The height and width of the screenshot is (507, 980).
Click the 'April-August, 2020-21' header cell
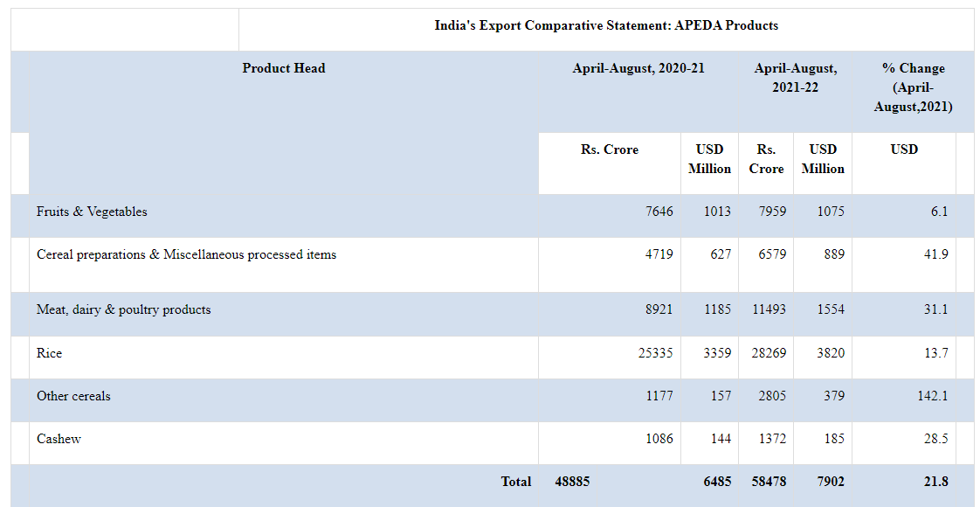[638, 68]
